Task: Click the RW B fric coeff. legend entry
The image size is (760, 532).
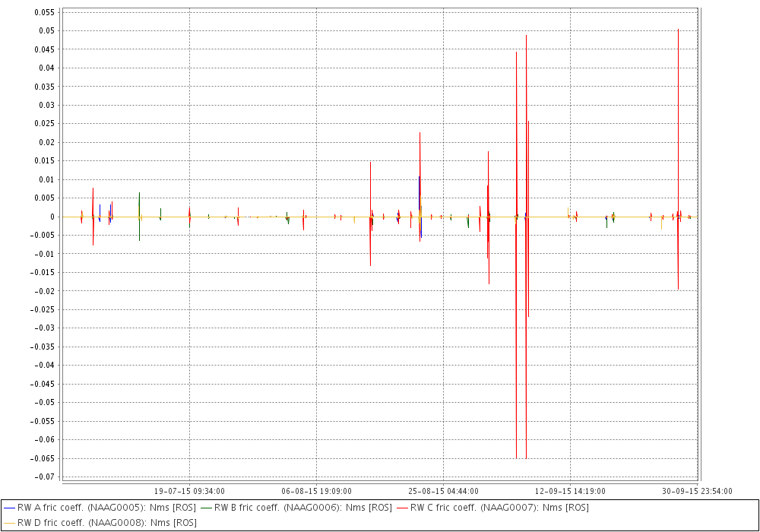Action: click(x=296, y=508)
